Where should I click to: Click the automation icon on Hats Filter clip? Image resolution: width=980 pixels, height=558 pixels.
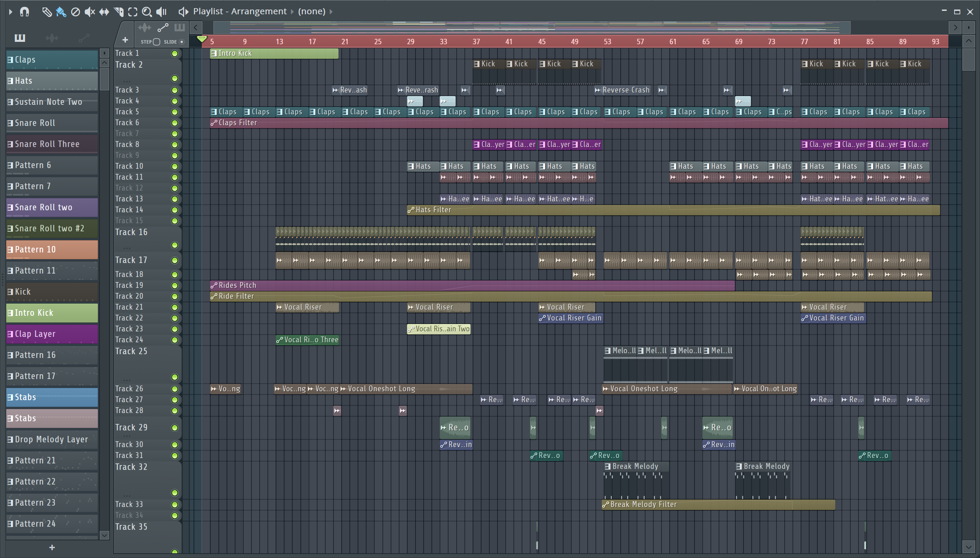[411, 210]
